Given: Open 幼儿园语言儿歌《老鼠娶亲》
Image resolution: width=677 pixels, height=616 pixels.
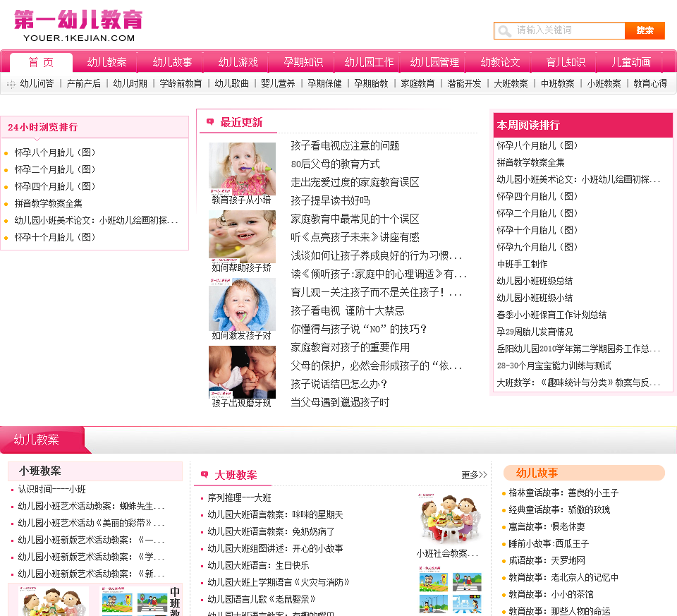Looking at the screenshot, I should coord(262,599).
